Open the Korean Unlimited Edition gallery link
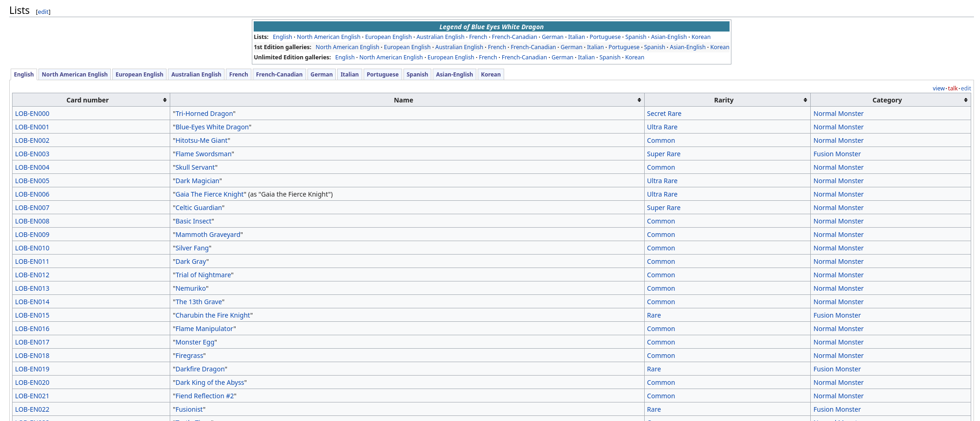Image resolution: width=980 pixels, height=421 pixels. [634, 57]
